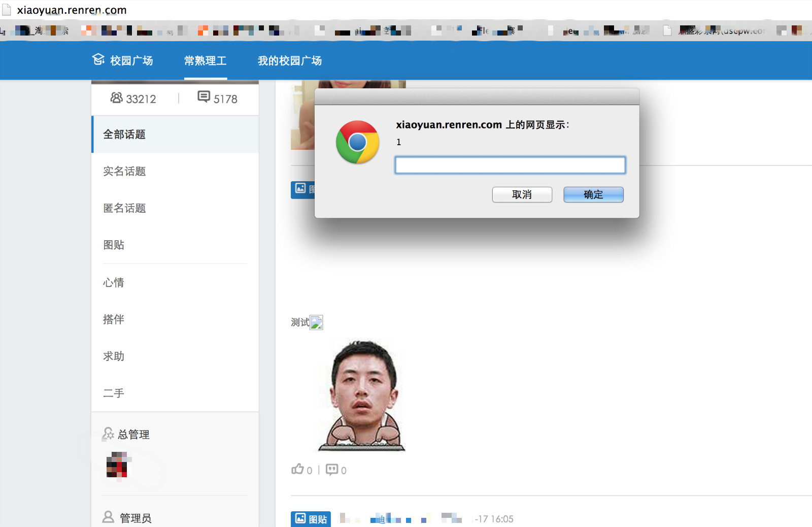Click the 总管理 admin icon
The width and height of the screenshot is (812, 527).
tap(108, 434)
